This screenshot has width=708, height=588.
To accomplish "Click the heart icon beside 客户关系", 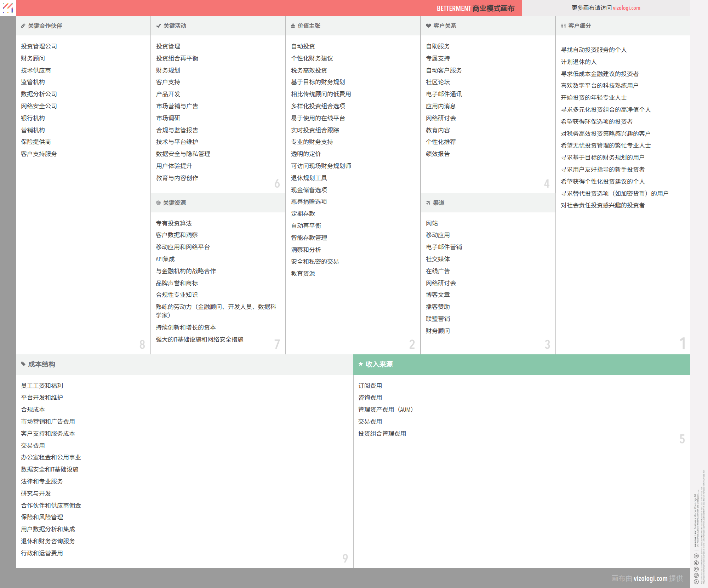I will point(428,26).
